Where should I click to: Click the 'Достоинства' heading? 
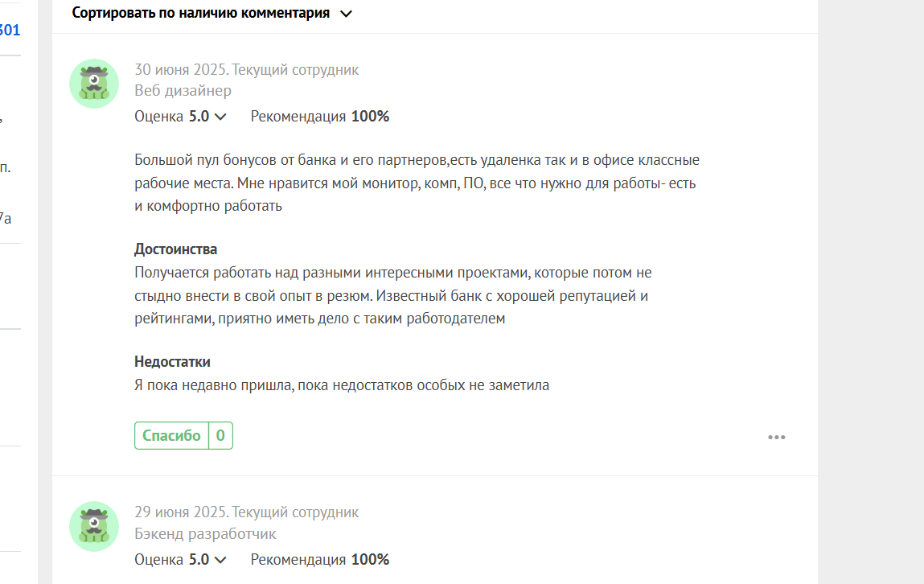coord(175,249)
